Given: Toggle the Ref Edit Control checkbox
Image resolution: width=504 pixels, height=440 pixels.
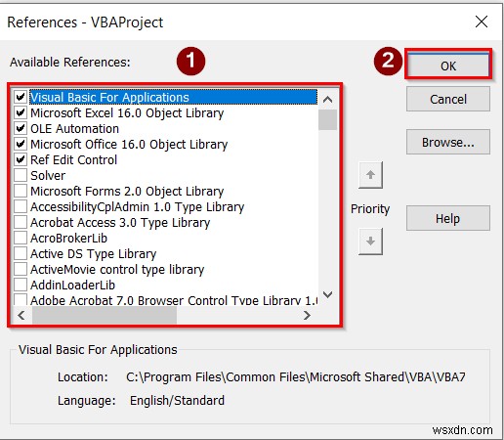Looking at the screenshot, I should click(x=21, y=159).
